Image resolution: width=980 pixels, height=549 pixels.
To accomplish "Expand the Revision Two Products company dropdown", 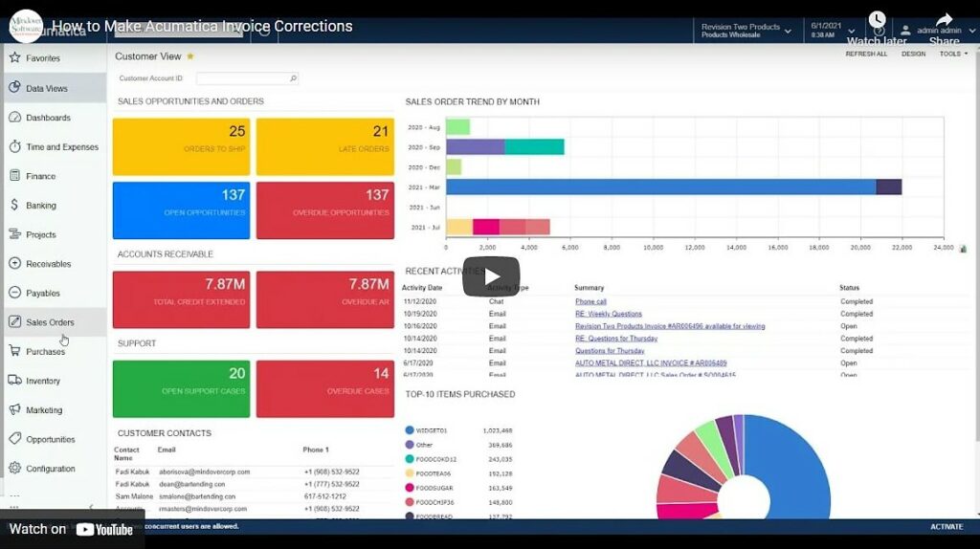I will coord(788,31).
